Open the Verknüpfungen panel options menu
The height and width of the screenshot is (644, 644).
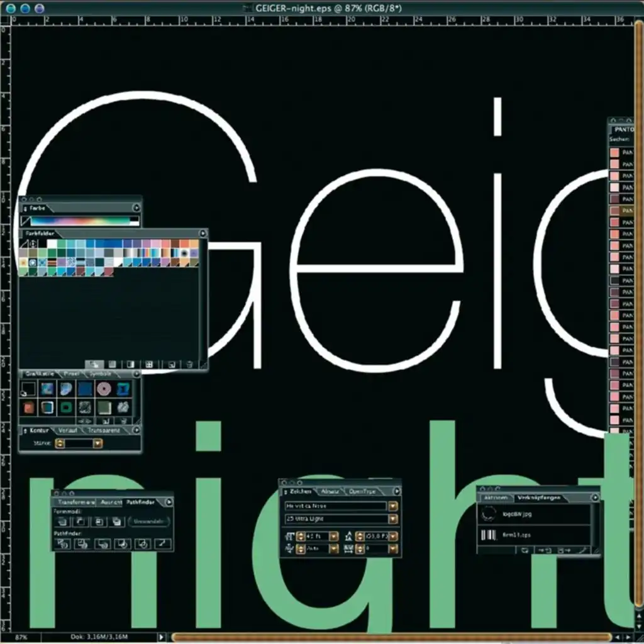click(x=595, y=497)
